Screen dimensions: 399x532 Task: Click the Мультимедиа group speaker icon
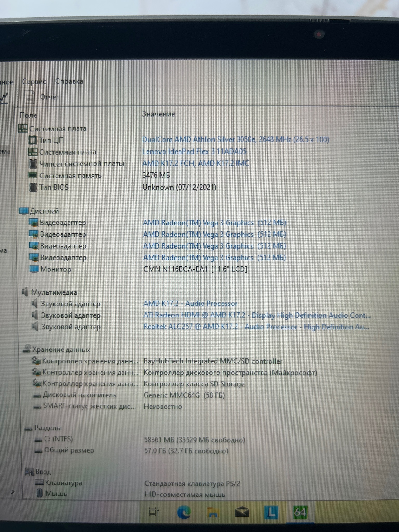tap(25, 292)
